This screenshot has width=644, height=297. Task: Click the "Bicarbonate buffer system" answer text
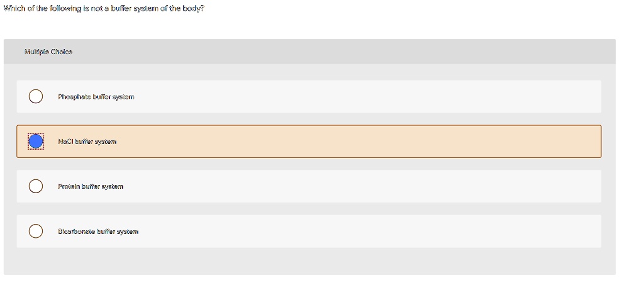click(x=98, y=232)
